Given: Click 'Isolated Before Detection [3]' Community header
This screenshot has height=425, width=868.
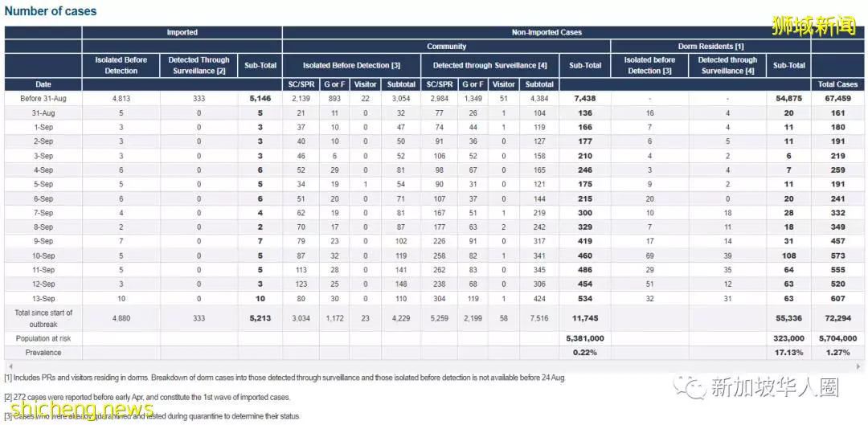Looking at the screenshot, I should pos(351,65).
